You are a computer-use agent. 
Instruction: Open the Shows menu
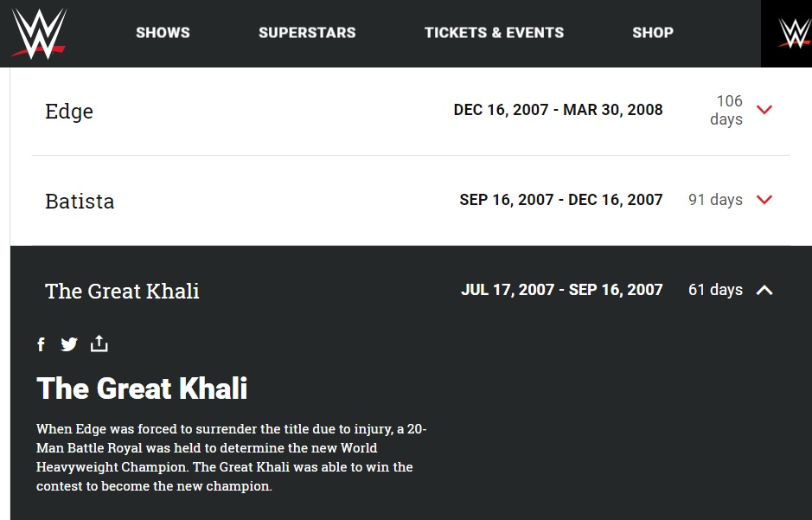(x=163, y=33)
